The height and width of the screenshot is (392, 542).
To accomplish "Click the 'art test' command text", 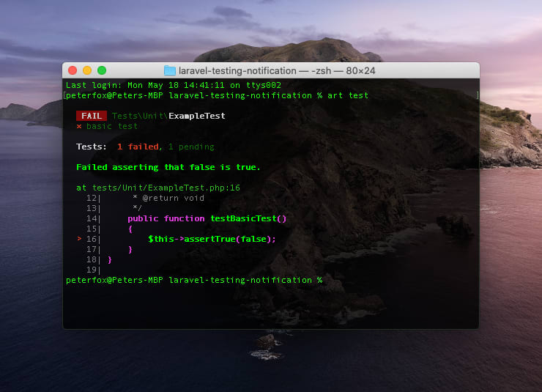I will pos(348,95).
